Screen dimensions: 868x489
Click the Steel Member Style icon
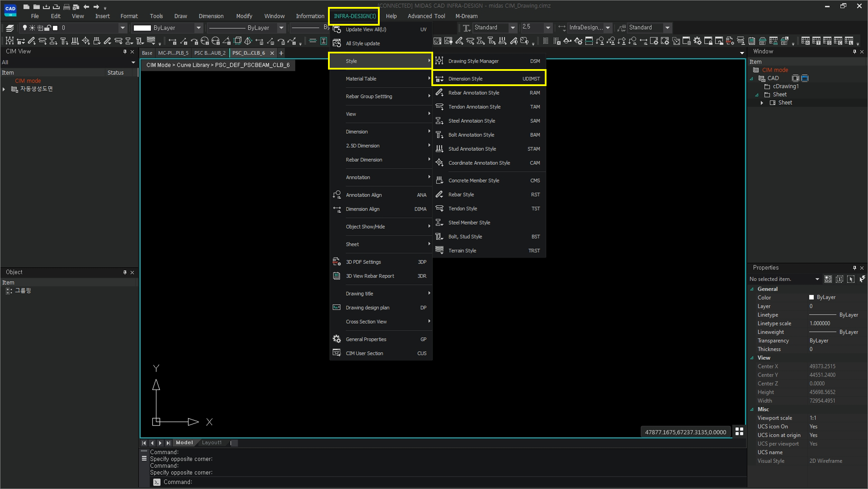[x=440, y=223]
